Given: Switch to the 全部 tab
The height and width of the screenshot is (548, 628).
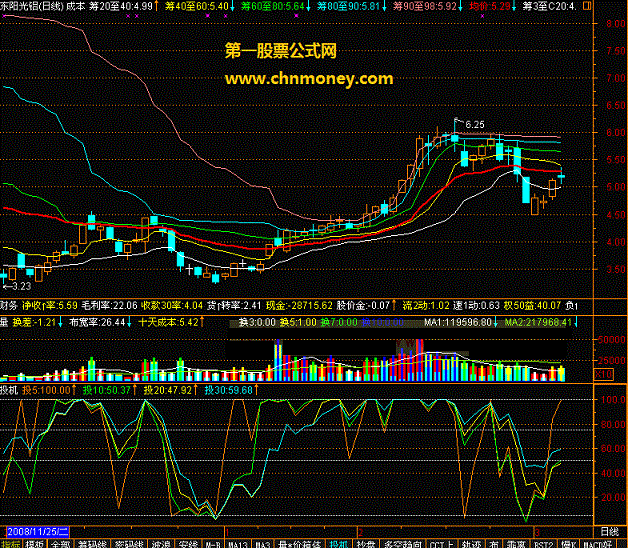Looking at the screenshot, I should coord(60,544).
